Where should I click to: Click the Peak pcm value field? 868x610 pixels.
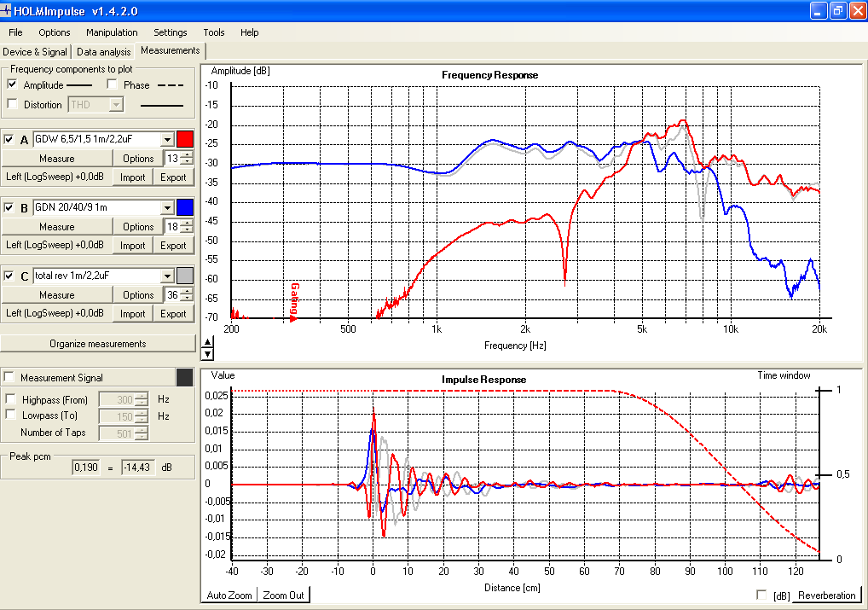coord(86,468)
